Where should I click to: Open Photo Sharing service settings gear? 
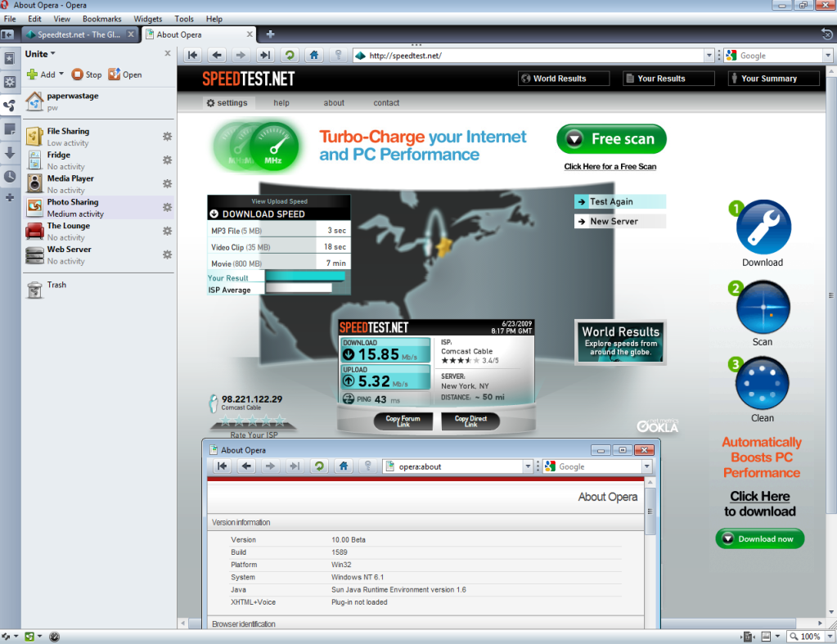tap(167, 207)
